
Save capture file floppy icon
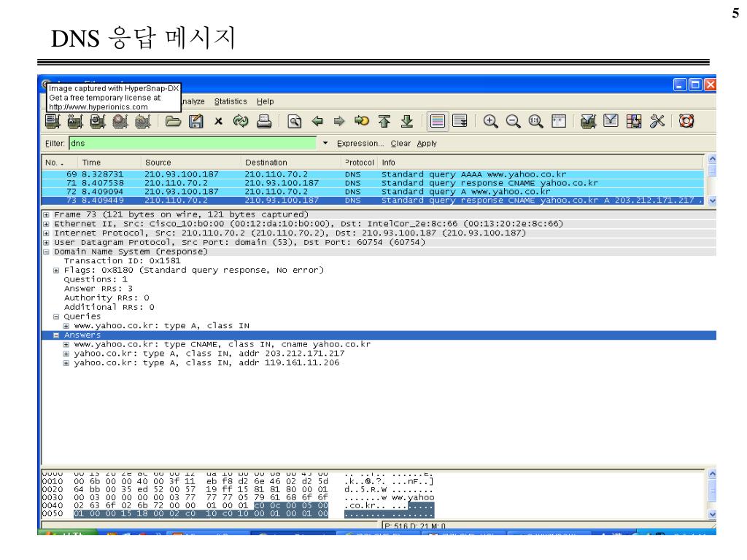click(x=196, y=122)
